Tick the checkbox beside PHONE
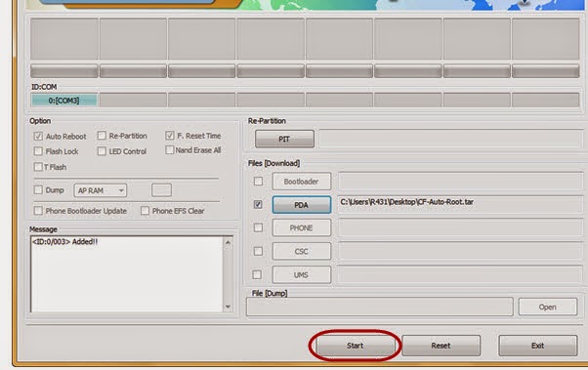The image size is (588, 370). click(258, 227)
